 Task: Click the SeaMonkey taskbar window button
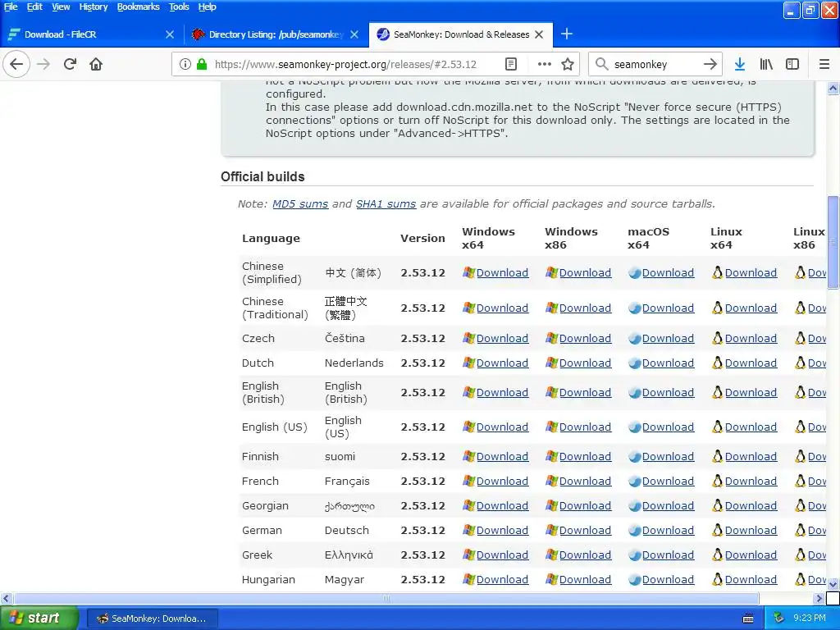pyautogui.click(x=152, y=619)
